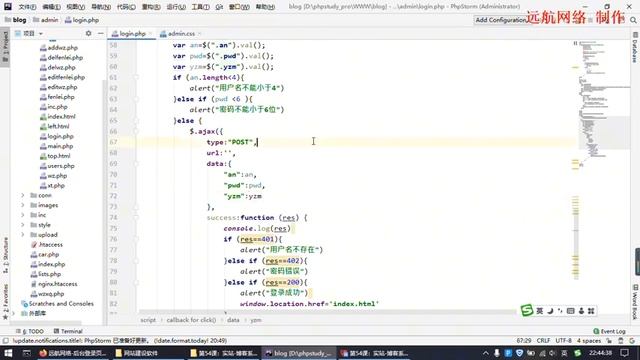This screenshot has width=640, height=360.
Task: Close the login.php tab
Action: (x=151, y=33)
